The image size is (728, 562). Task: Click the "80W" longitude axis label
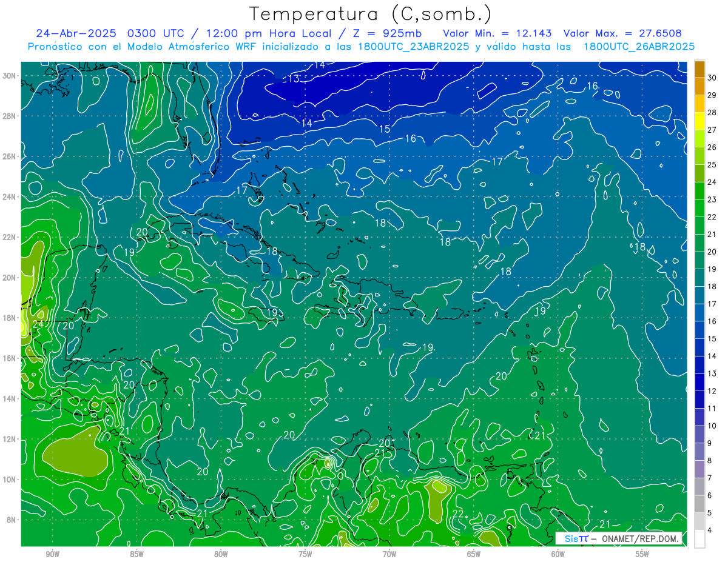(x=221, y=554)
